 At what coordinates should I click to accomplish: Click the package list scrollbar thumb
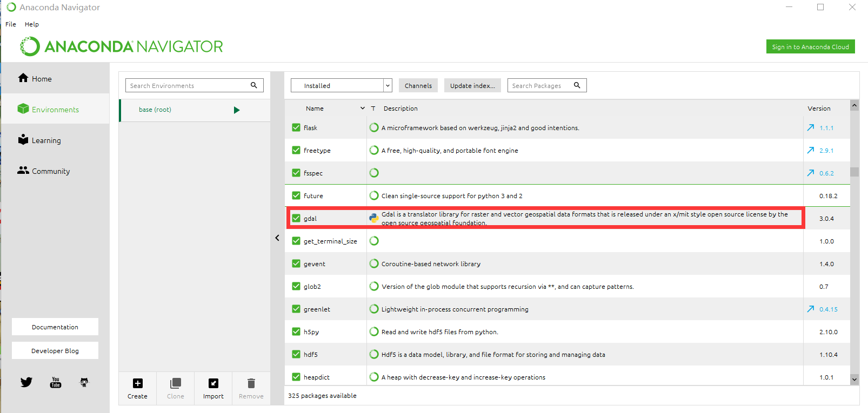pos(854,172)
